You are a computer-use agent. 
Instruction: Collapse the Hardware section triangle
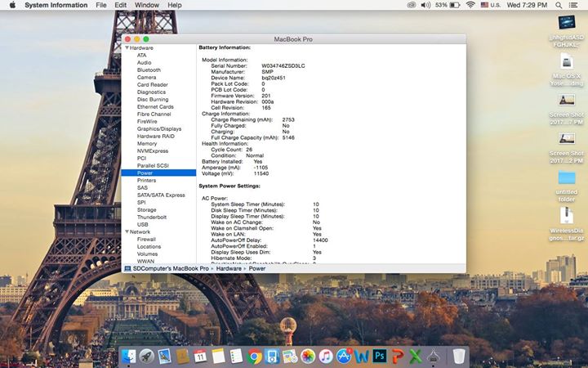[127, 47]
